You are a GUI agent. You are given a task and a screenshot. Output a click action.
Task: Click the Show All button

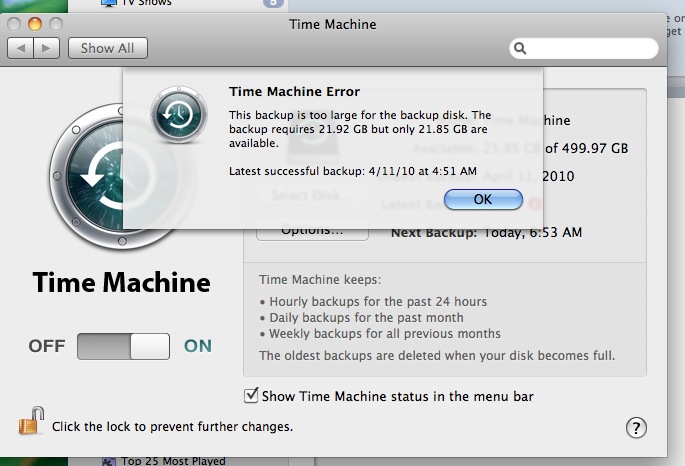coord(107,48)
